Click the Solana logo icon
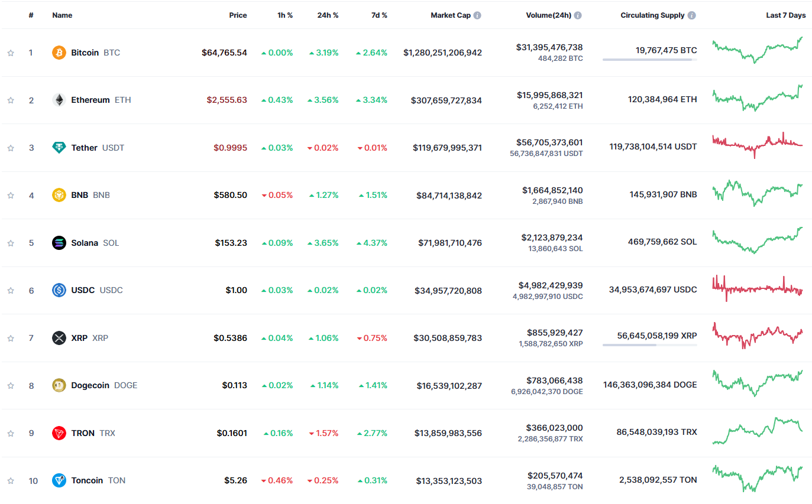Viewport: 812px width, 504px height. [x=59, y=243]
